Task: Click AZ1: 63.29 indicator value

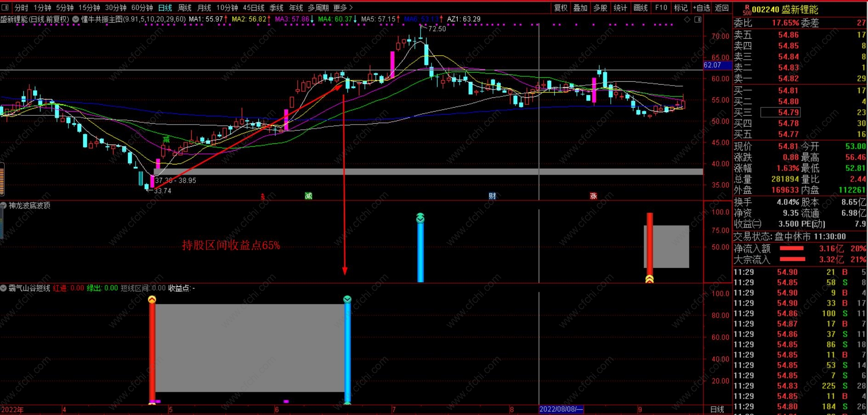Action: 464,19
